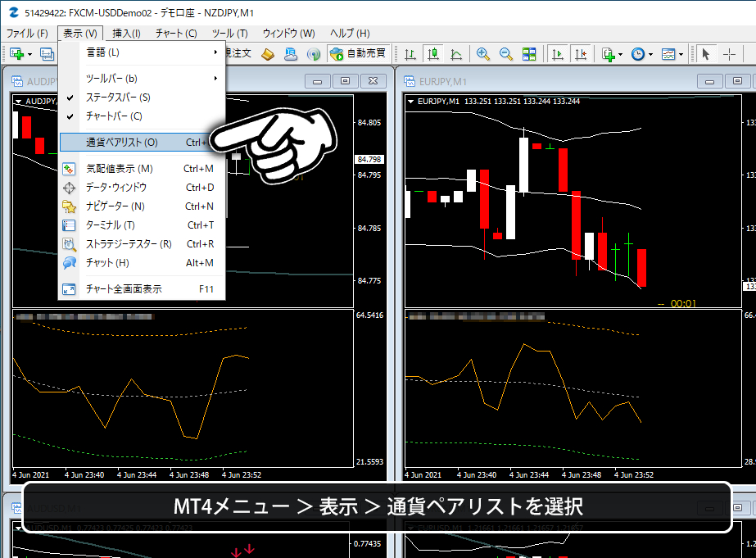Select candlestick chart display icon
The image size is (756, 558).
coord(433,54)
